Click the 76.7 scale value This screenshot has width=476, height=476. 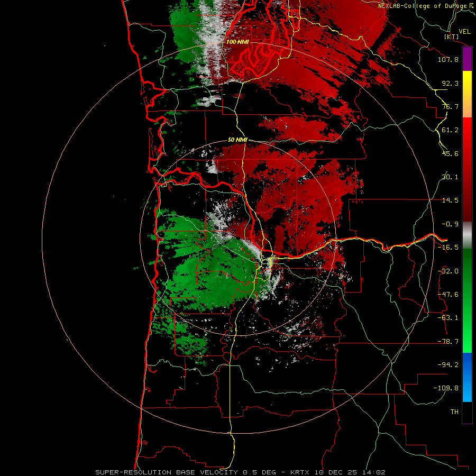tap(450, 106)
